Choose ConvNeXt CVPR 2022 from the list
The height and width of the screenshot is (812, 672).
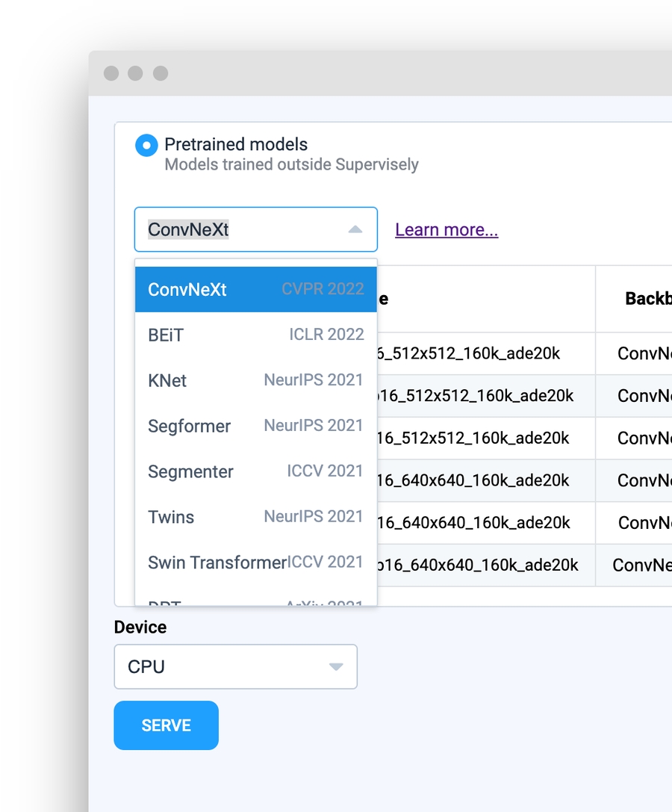click(x=255, y=290)
